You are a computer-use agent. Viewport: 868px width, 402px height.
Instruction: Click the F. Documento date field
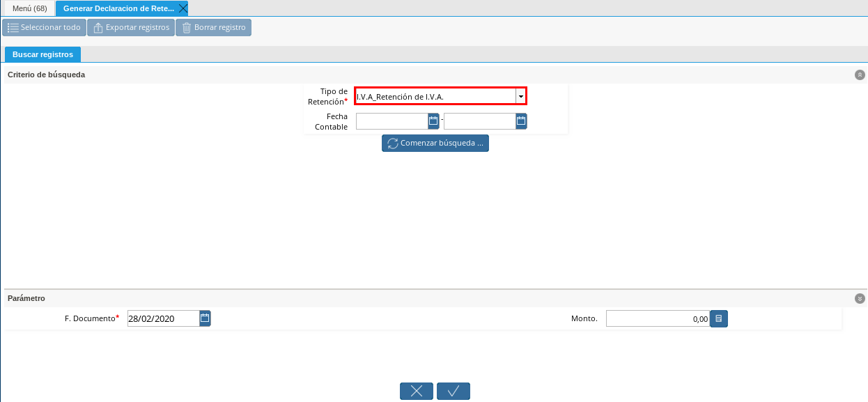click(x=163, y=318)
